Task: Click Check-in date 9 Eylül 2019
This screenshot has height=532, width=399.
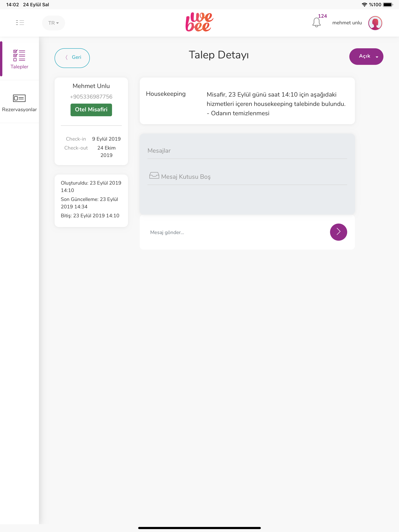Action: (106, 139)
